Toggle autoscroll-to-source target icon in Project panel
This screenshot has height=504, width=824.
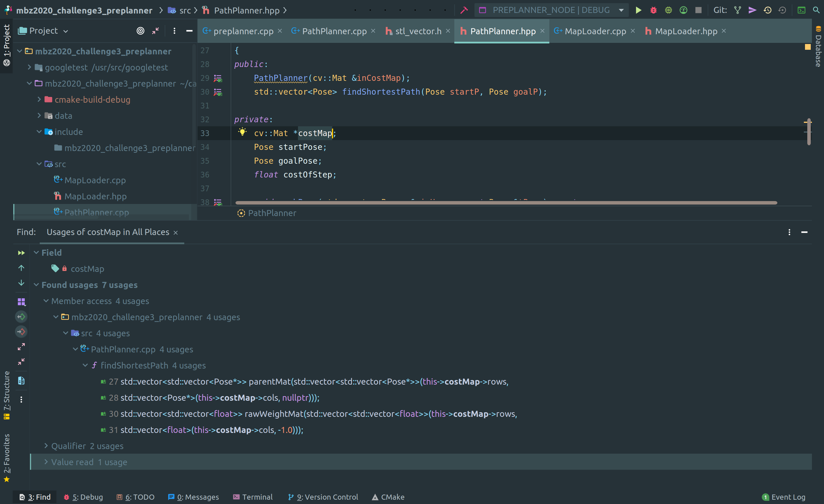pyautogui.click(x=140, y=31)
